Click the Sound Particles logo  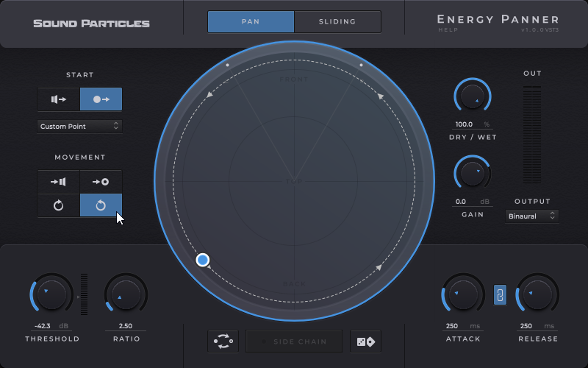coord(91,23)
